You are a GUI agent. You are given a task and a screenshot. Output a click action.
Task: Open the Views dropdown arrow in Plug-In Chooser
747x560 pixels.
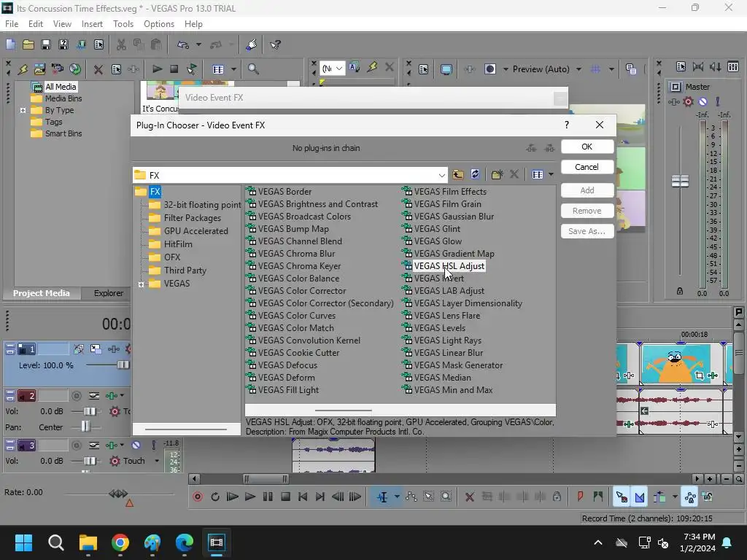(551, 174)
